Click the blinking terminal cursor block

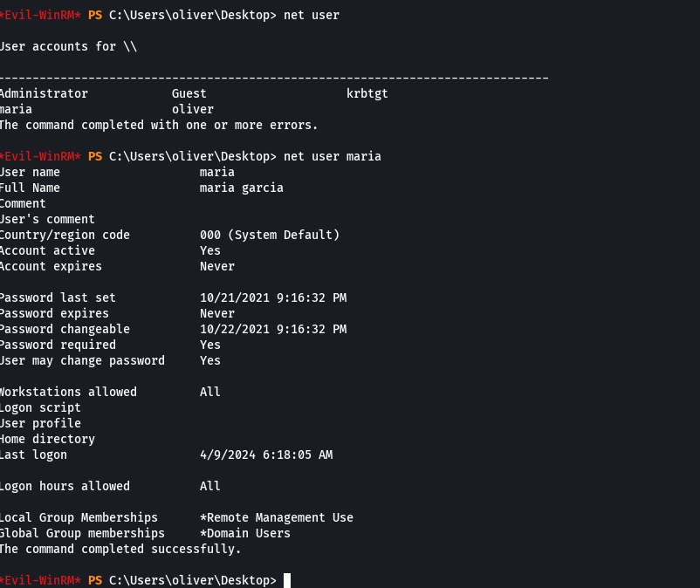[288, 580]
